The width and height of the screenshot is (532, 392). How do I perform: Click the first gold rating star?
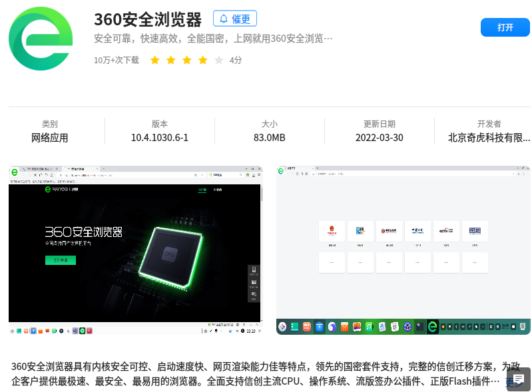coord(155,61)
